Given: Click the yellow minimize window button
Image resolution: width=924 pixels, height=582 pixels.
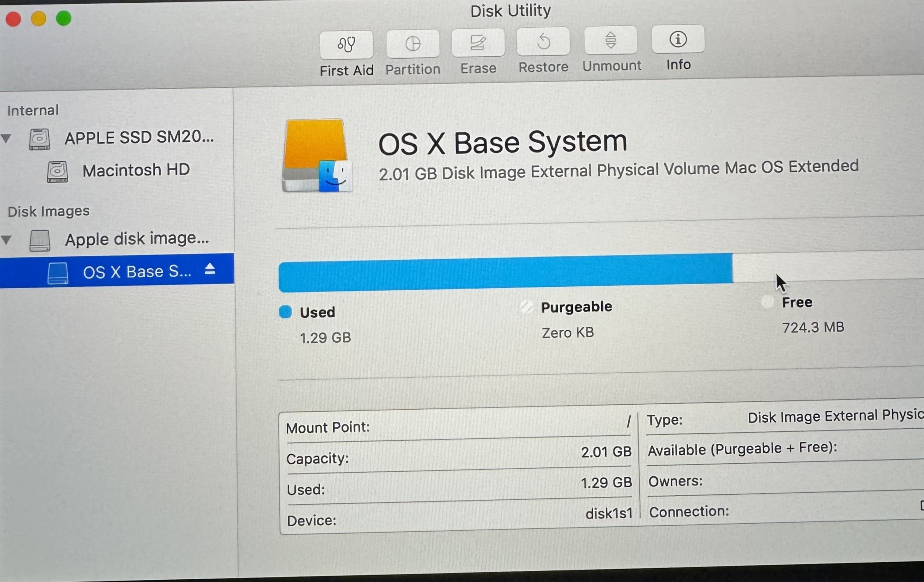Looking at the screenshot, I should click(38, 19).
